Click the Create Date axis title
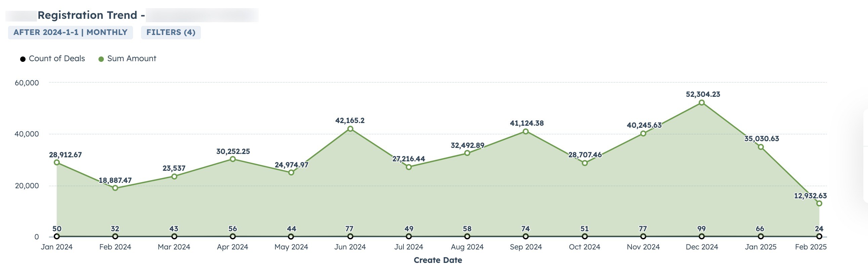This screenshot has height=275, width=868. click(x=438, y=260)
